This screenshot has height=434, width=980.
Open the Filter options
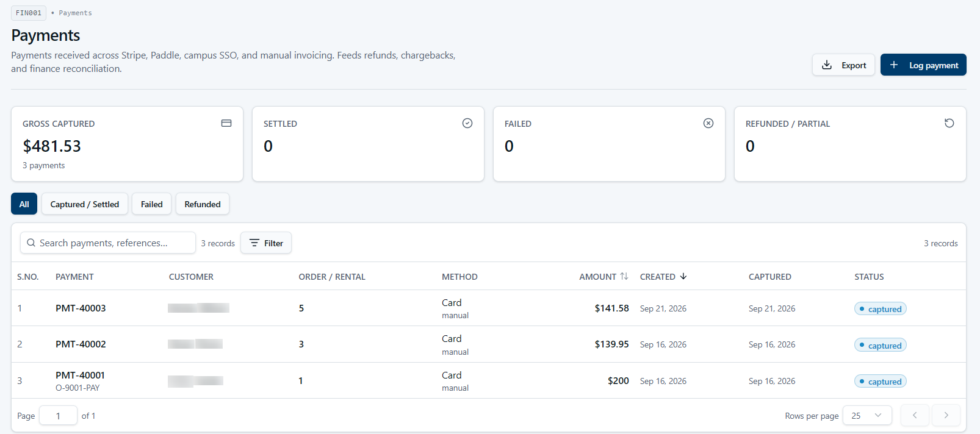pyautogui.click(x=266, y=243)
